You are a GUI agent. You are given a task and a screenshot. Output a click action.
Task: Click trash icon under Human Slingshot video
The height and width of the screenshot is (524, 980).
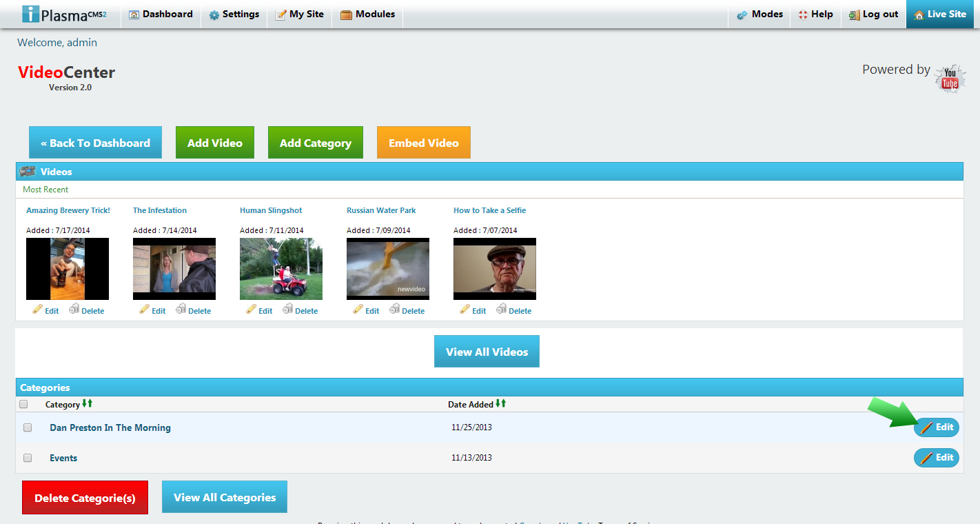pos(287,310)
